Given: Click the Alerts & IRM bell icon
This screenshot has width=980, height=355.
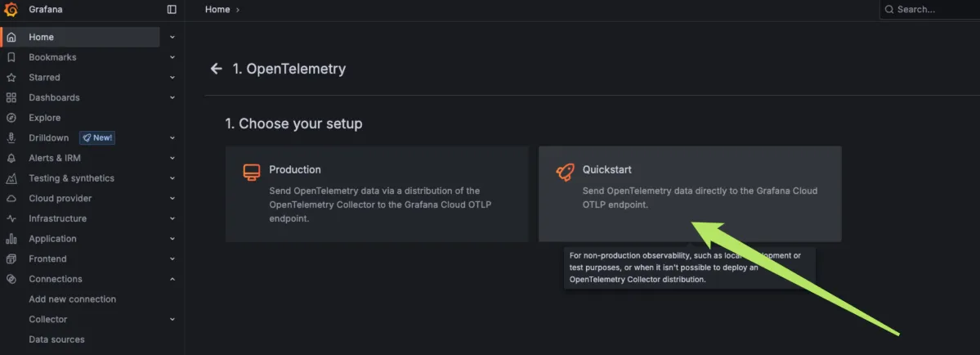Looking at the screenshot, I should [11, 158].
